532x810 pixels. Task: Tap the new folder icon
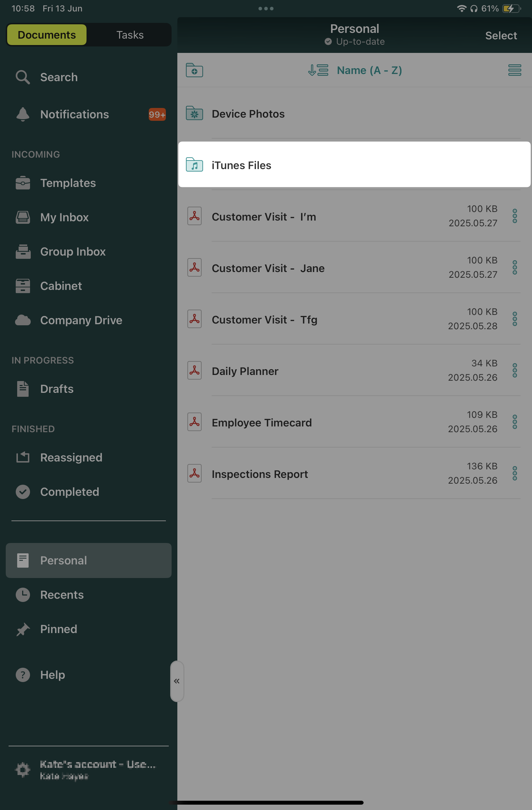(194, 70)
